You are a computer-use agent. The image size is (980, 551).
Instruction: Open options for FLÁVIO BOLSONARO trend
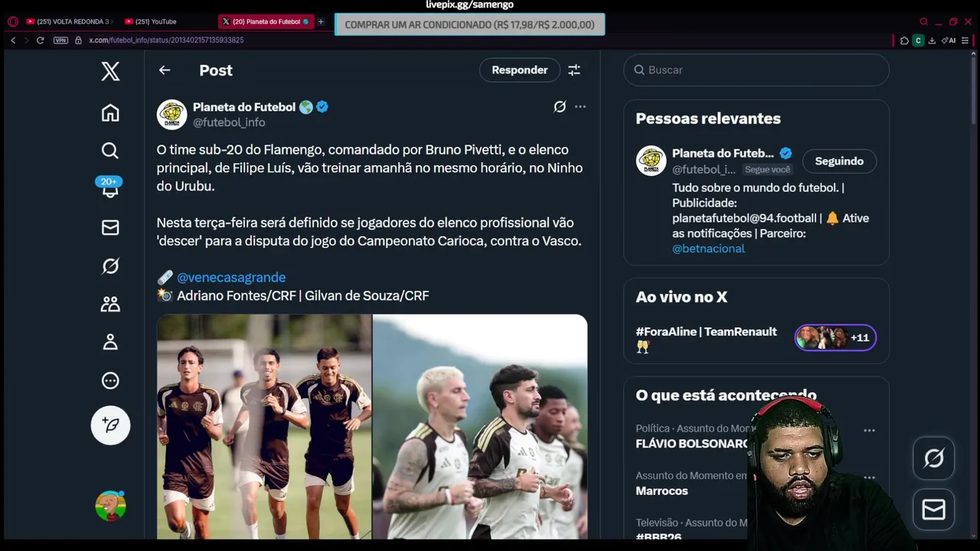(869, 431)
